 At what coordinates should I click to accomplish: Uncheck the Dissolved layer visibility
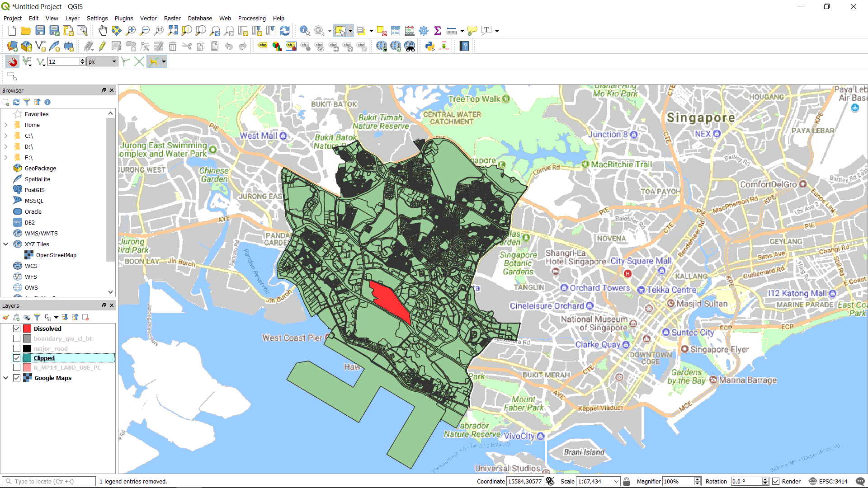coord(17,328)
